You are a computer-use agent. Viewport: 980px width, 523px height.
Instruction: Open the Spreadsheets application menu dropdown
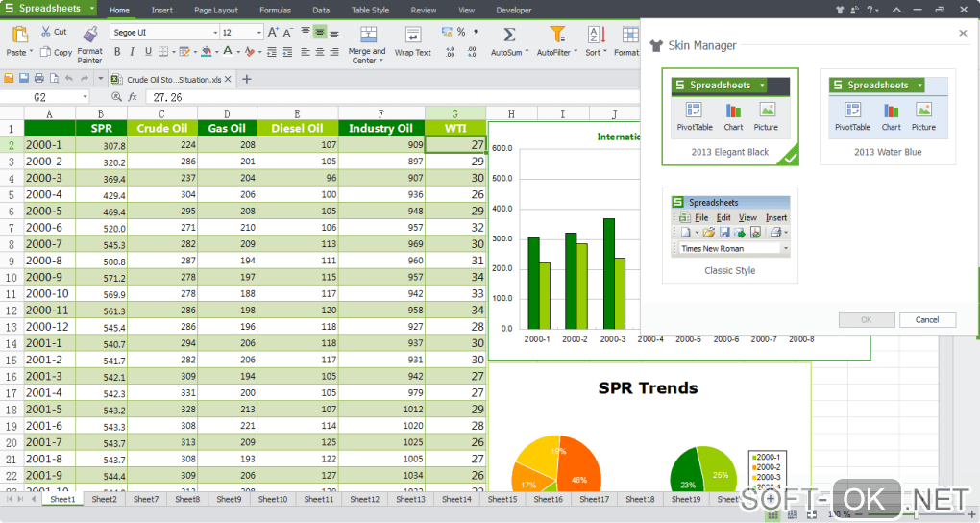coord(92,8)
